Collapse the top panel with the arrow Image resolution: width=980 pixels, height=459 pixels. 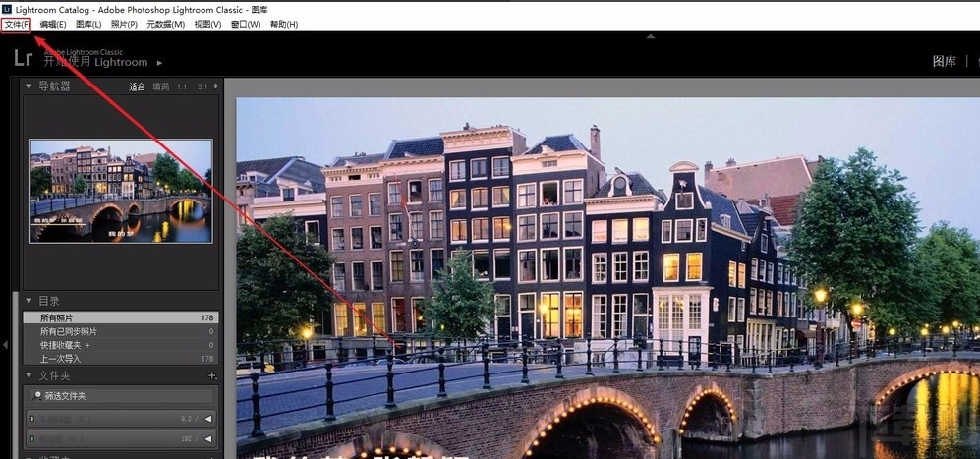[x=651, y=36]
